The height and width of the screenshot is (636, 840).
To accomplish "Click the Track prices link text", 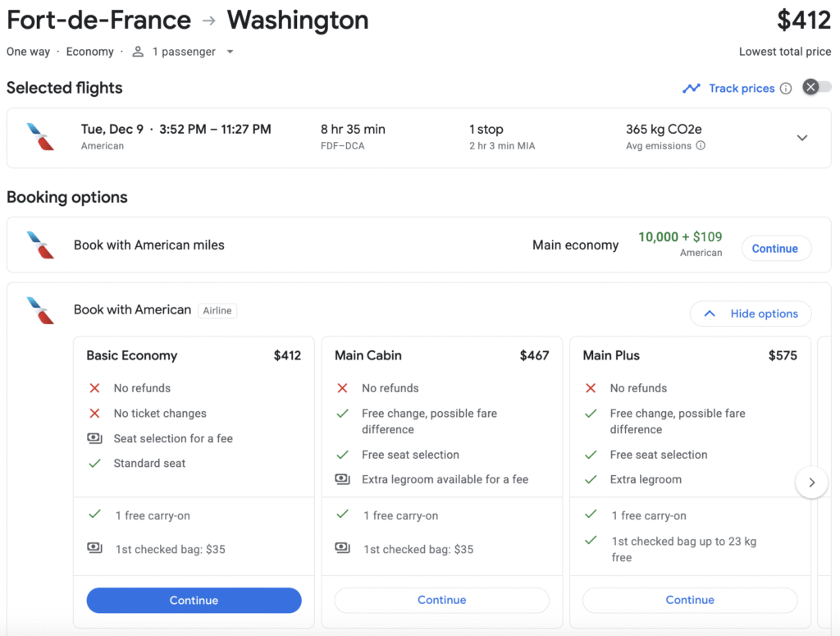I will click(742, 89).
